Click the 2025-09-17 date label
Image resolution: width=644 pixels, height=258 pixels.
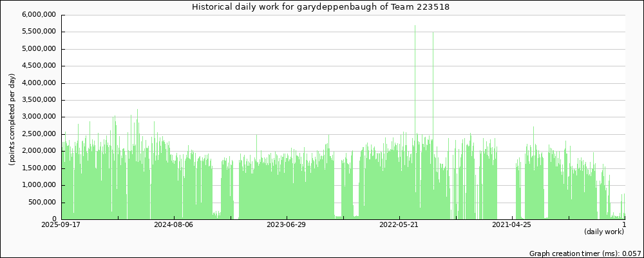coord(62,224)
